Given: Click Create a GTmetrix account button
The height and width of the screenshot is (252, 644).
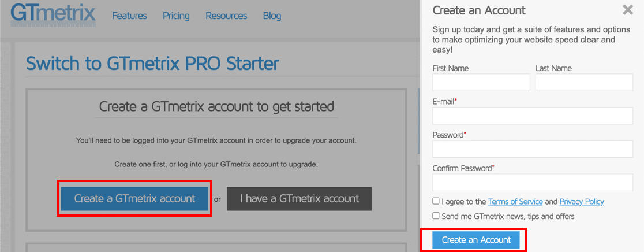Looking at the screenshot, I should coord(134,199).
